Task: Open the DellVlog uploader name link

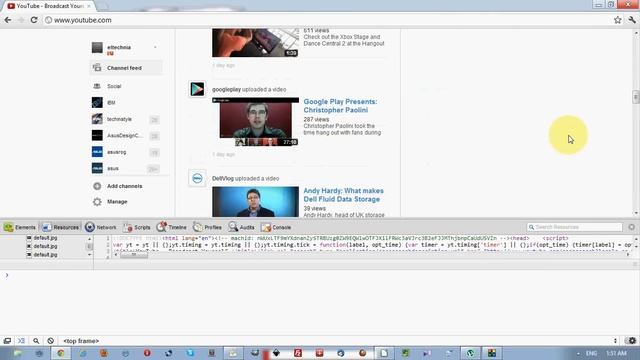Action: (223, 178)
